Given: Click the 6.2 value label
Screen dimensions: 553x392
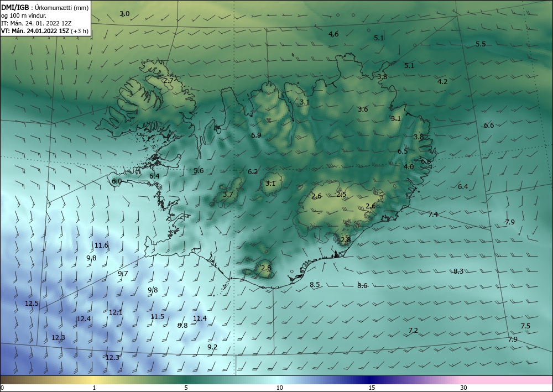Looking at the screenshot, I should point(253,172).
